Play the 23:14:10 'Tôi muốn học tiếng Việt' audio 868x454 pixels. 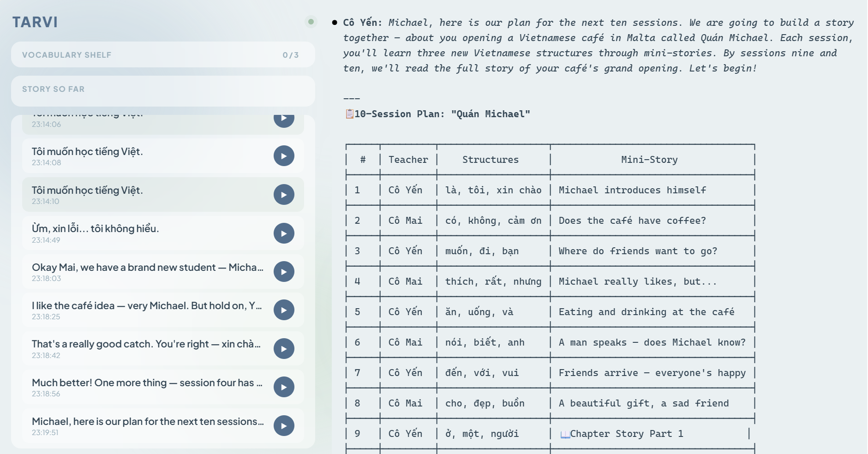tap(284, 195)
